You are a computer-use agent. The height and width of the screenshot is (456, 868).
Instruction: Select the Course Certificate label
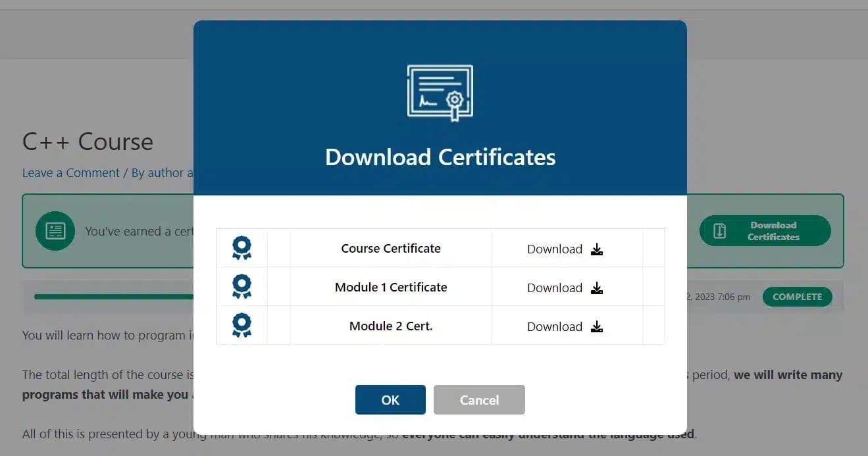point(391,248)
